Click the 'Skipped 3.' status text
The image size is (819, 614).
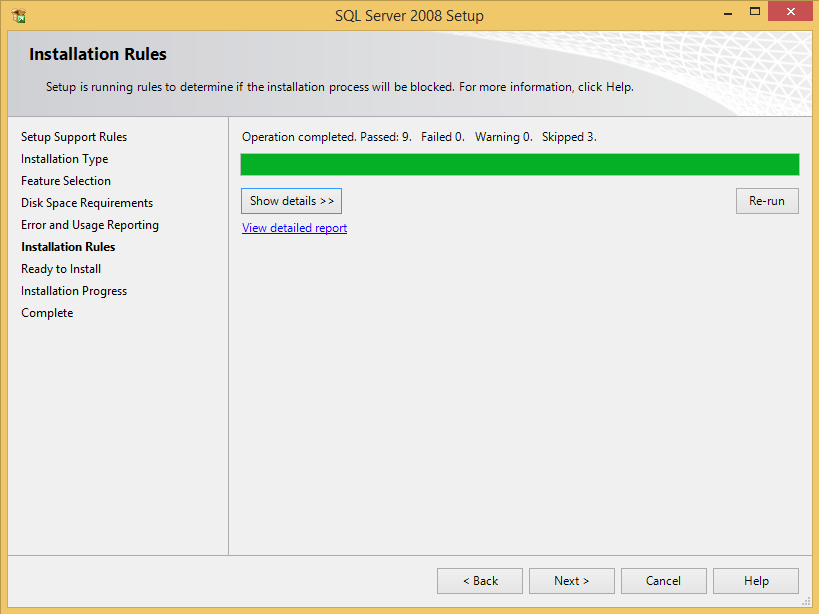pyautogui.click(x=569, y=137)
